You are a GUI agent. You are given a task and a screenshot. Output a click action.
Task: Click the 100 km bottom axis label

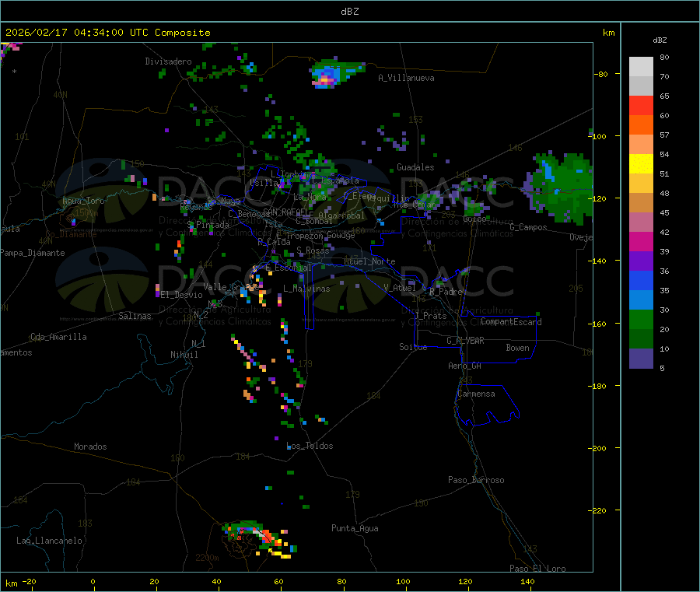tap(403, 581)
